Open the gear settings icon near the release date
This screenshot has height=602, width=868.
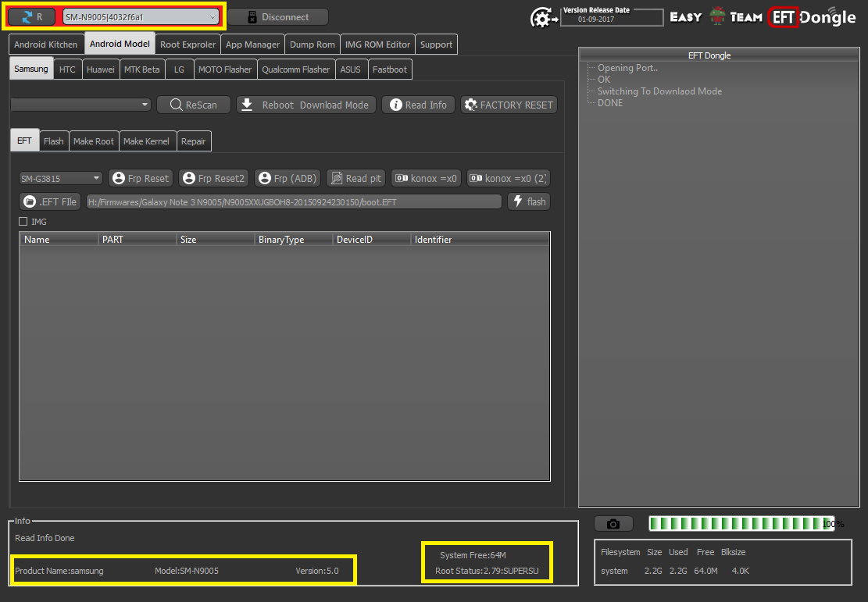pos(544,18)
